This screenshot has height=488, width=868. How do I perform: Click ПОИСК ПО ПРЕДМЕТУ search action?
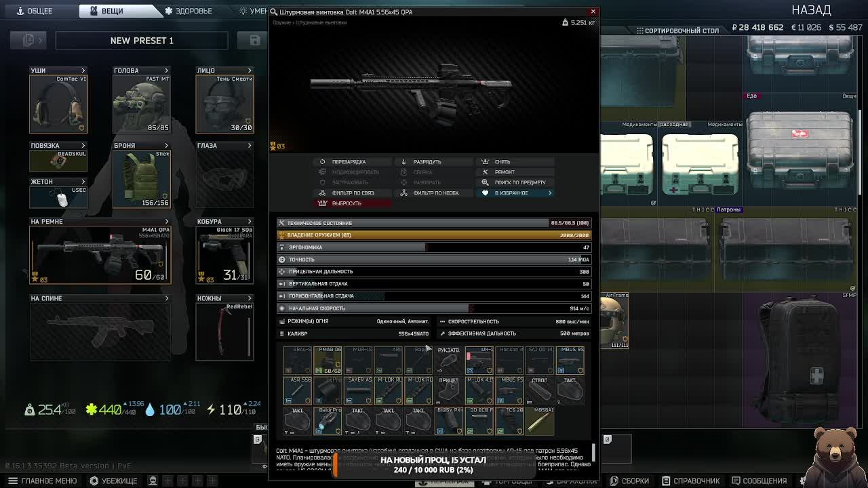pyautogui.click(x=514, y=182)
